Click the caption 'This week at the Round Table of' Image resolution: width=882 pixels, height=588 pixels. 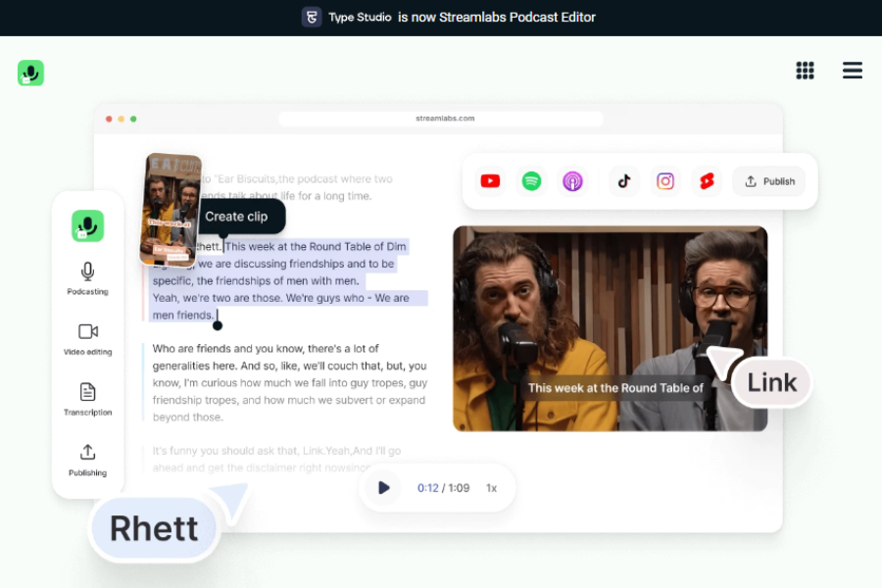(615, 388)
